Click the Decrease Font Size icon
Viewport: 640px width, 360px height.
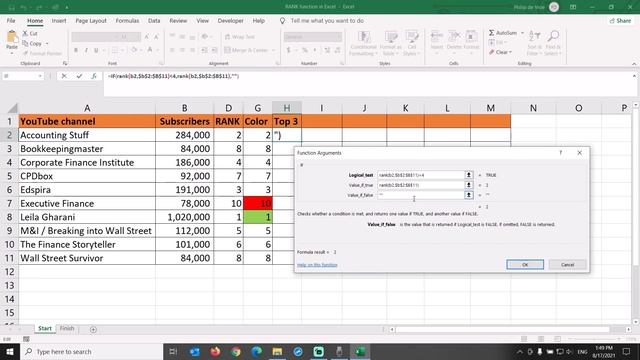(156, 37)
